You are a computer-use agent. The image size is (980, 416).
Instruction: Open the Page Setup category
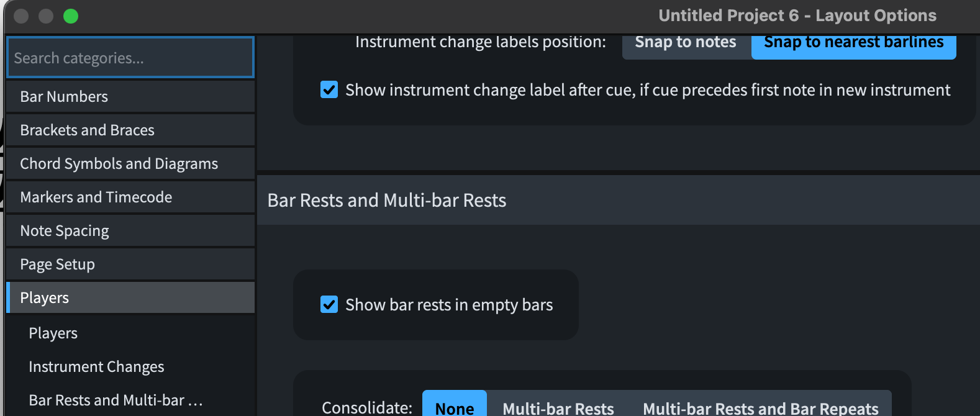pos(130,264)
